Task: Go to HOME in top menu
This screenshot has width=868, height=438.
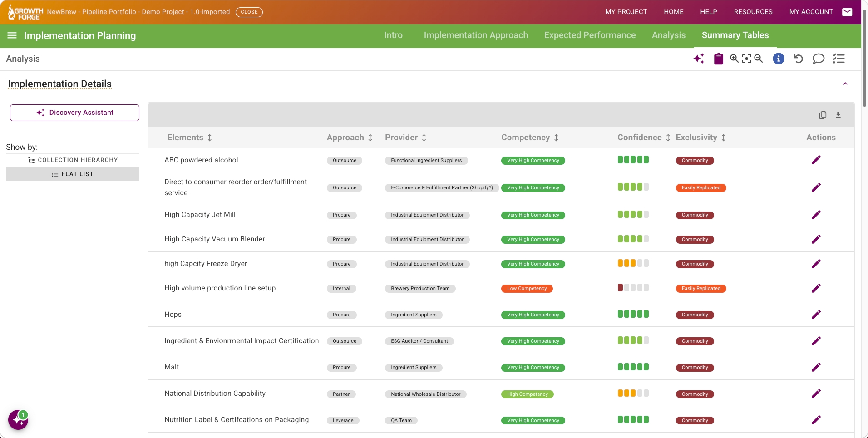Action: click(x=674, y=12)
